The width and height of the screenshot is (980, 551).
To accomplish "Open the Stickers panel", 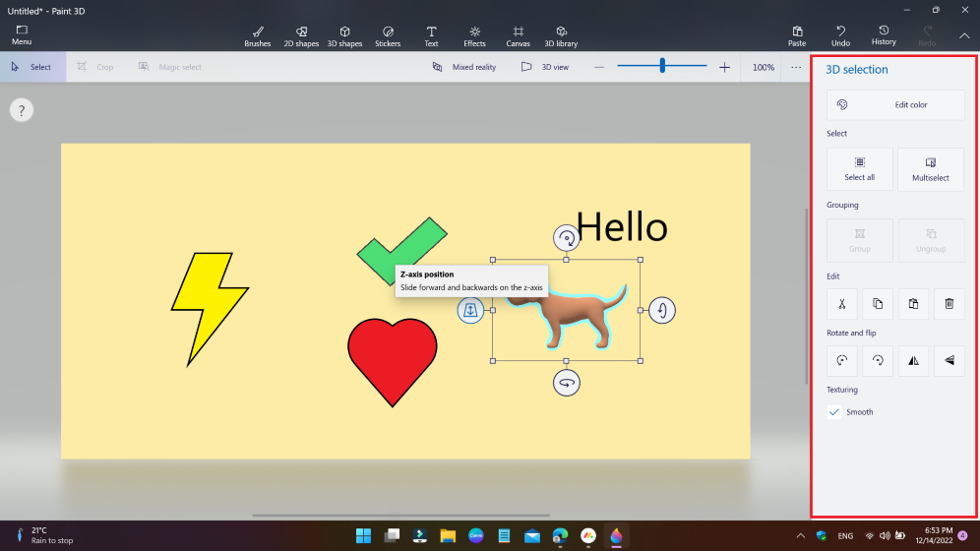I will tap(388, 36).
